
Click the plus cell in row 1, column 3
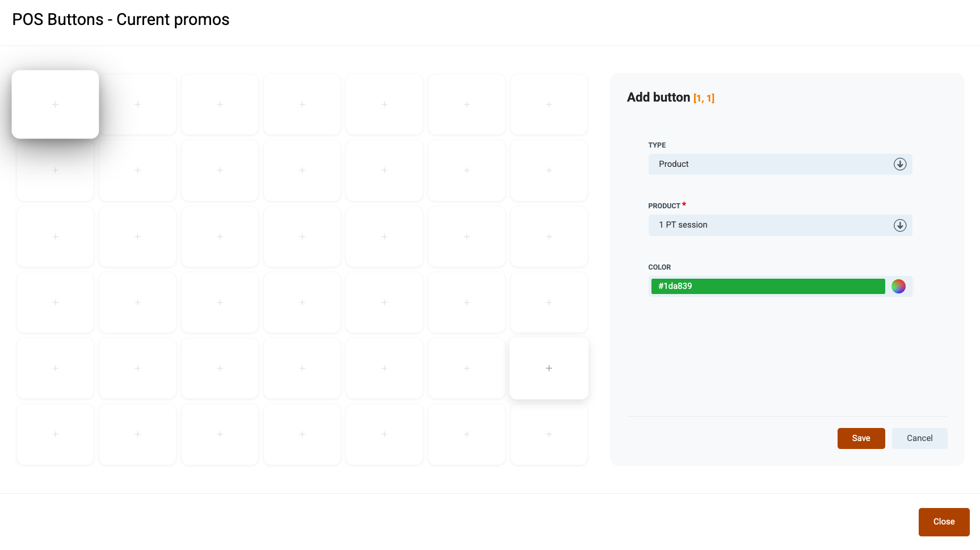pyautogui.click(x=220, y=104)
